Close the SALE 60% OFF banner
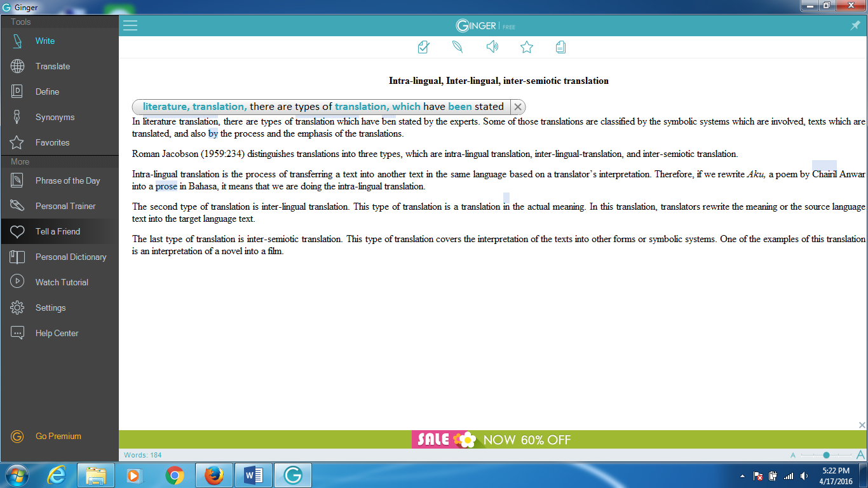The height and width of the screenshot is (488, 868). 861,426
